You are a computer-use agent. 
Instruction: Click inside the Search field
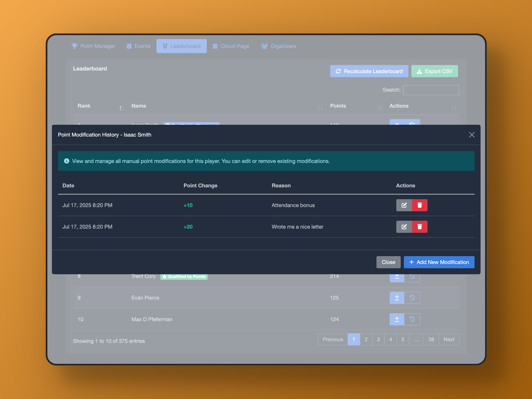coord(431,90)
